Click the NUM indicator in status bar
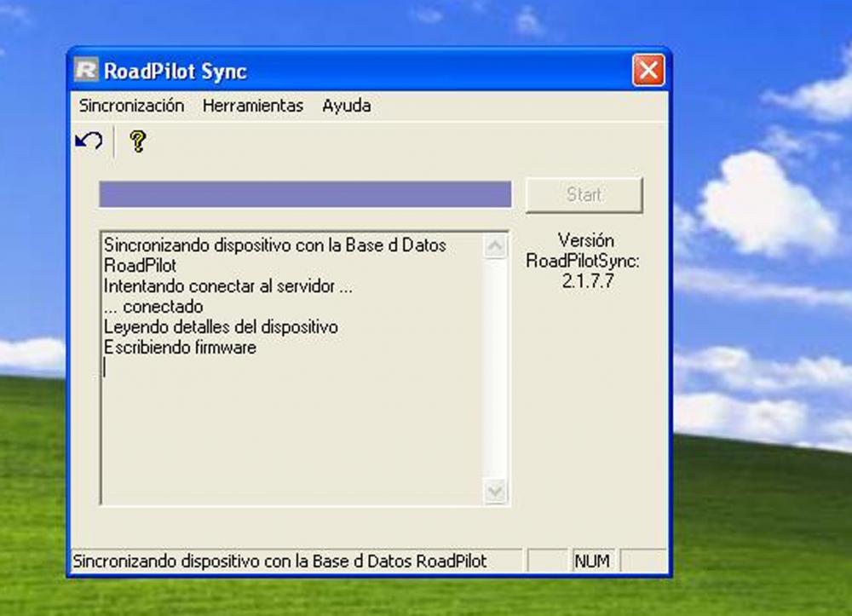 click(592, 561)
